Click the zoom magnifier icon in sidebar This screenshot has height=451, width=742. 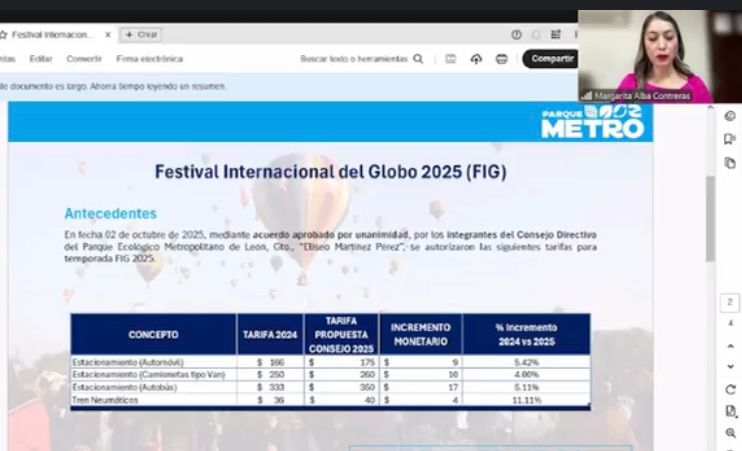tap(730, 433)
